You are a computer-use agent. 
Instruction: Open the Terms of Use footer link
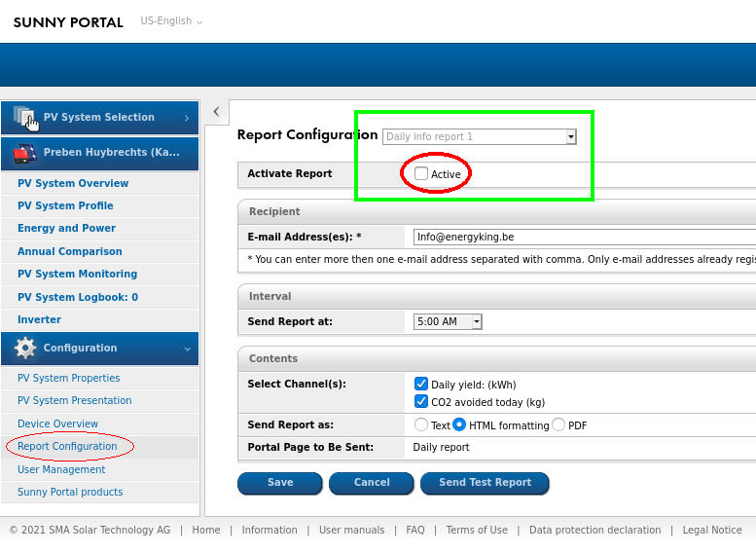coord(477,531)
